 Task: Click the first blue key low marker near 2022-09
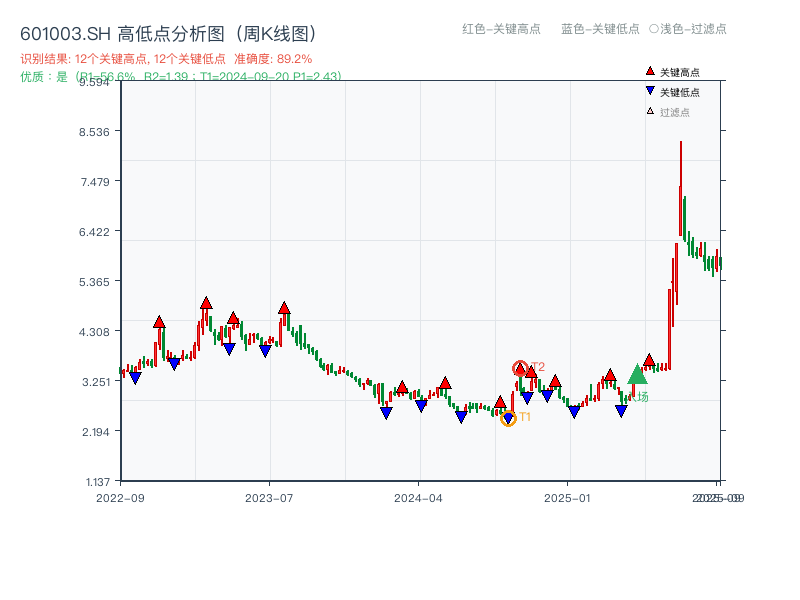point(135,378)
